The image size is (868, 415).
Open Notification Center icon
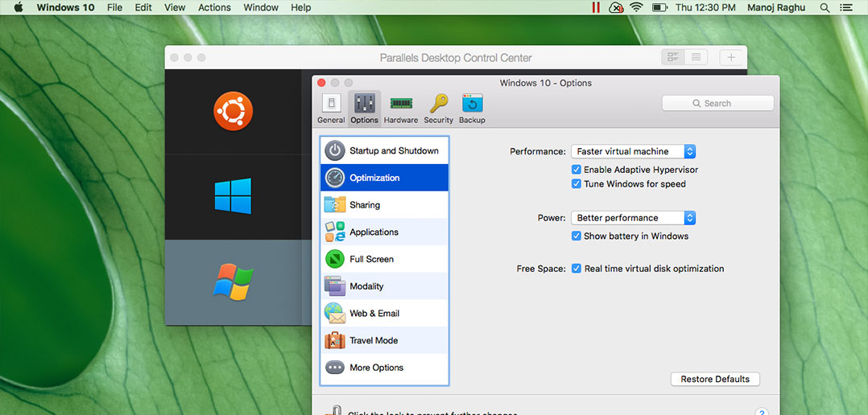coord(845,8)
